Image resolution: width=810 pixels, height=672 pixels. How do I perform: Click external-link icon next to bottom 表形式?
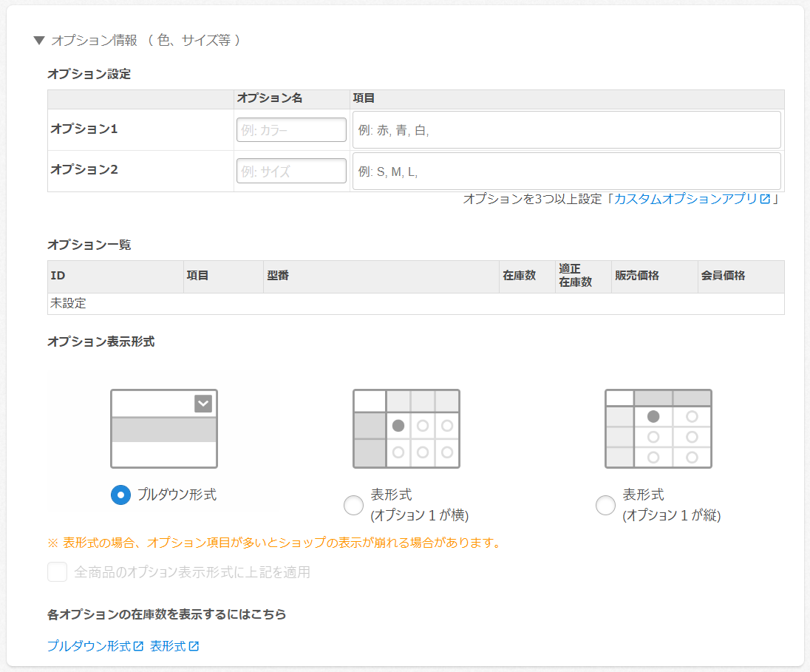pos(194,646)
